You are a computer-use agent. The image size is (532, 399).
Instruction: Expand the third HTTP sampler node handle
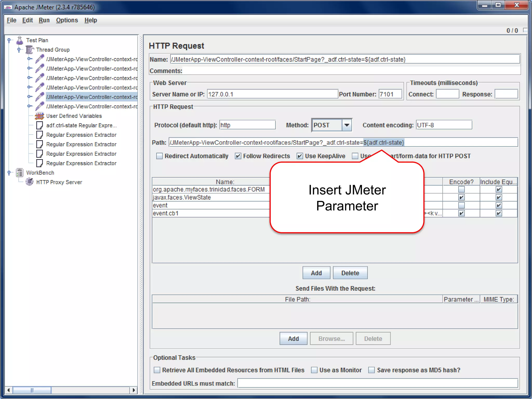coord(29,78)
